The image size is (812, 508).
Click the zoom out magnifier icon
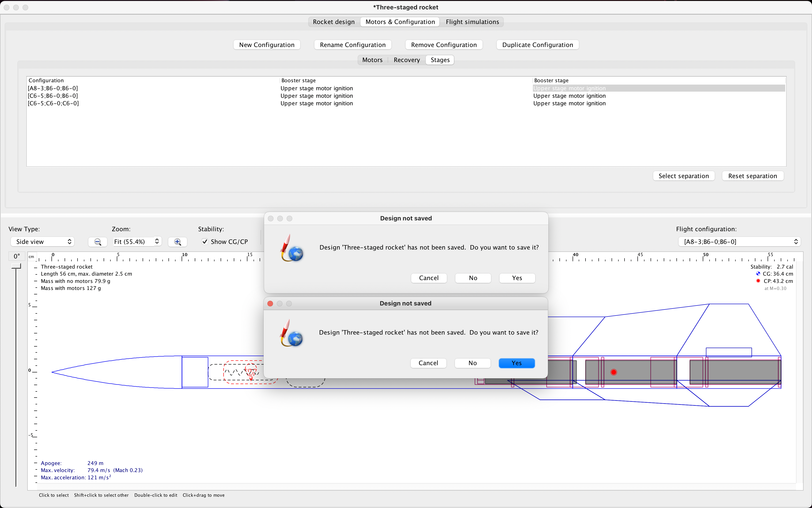coord(98,242)
